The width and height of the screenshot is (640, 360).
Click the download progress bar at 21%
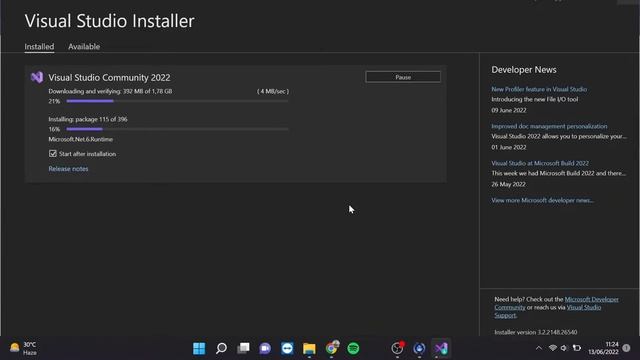(178, 101)
